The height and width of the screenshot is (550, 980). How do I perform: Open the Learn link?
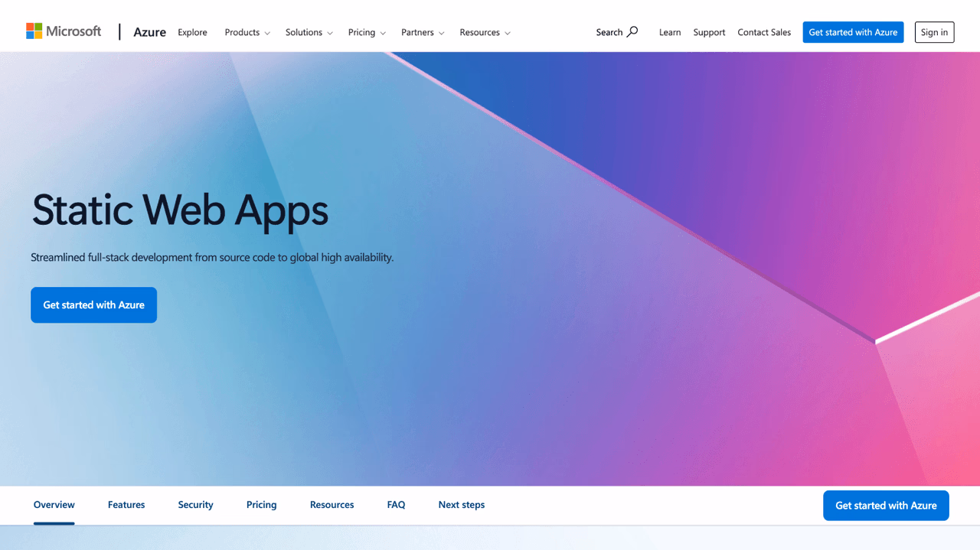point(670,32)
